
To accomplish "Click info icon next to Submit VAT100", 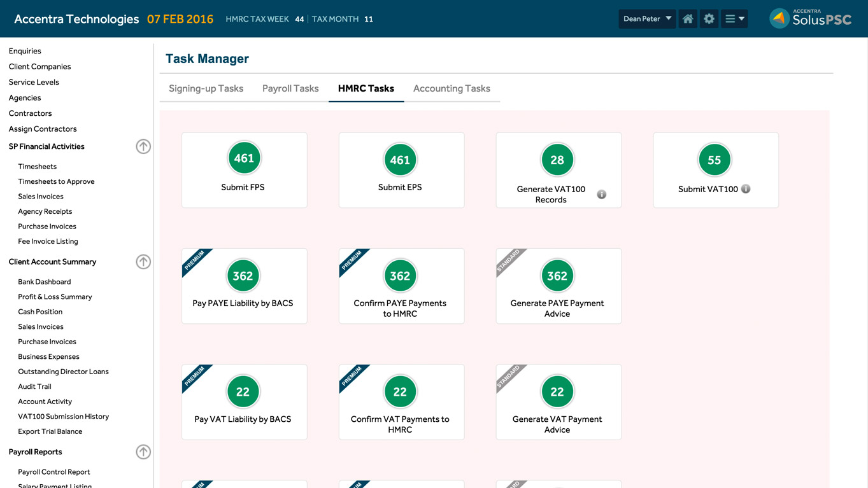I will coord(746,189).
